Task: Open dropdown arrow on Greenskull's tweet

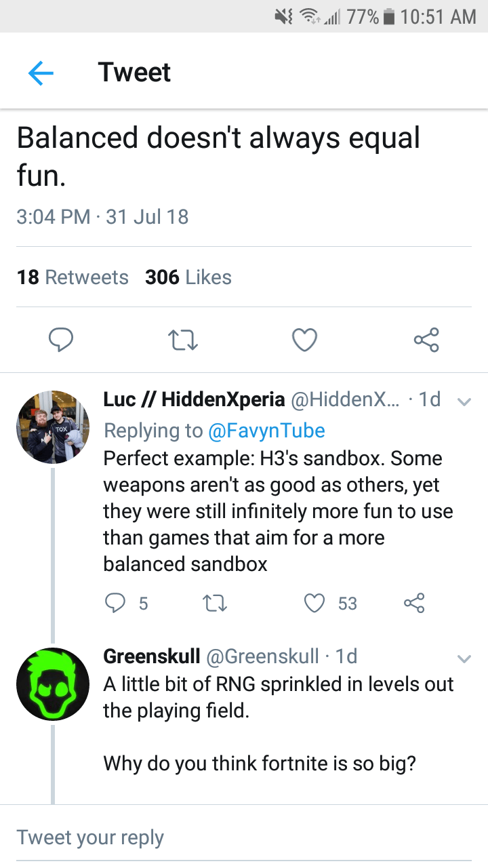Action: [464, 658]
